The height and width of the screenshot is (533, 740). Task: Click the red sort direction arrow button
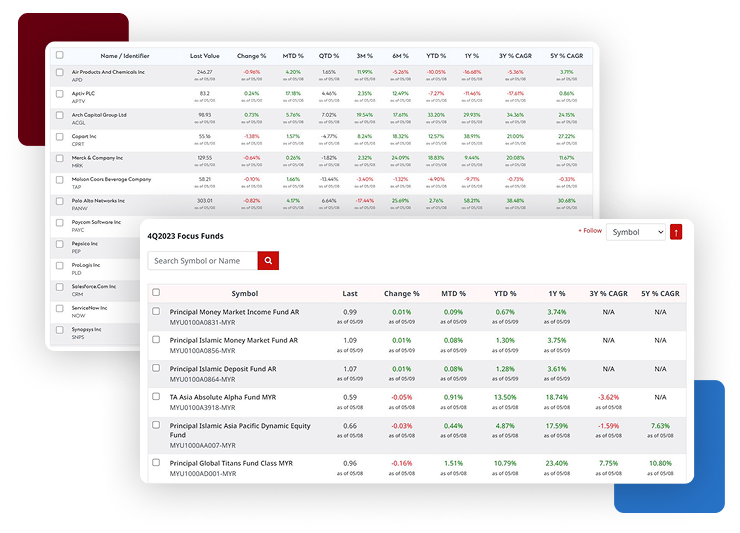(676, 232)
